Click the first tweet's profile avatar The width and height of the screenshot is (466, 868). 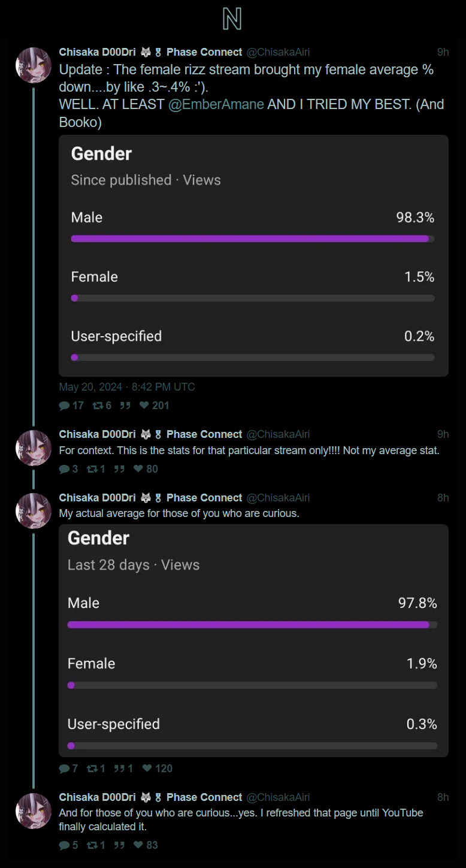coord(34,65)
